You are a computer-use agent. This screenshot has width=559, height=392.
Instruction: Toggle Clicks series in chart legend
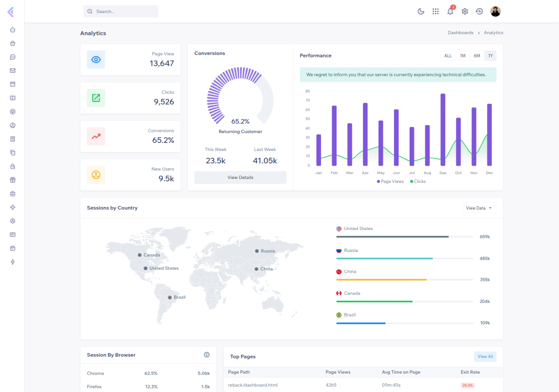coord(418,181)
